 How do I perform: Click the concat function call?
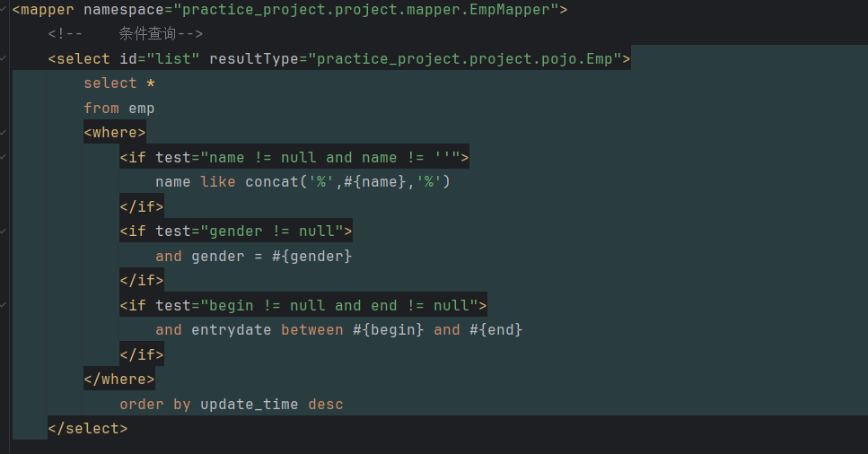click(271, 182)
